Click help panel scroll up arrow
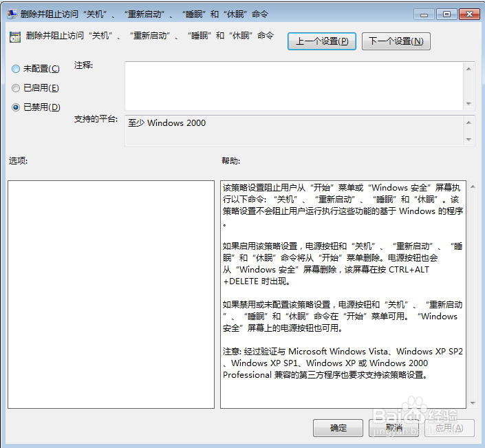485x448 pixels. point(473,186)
